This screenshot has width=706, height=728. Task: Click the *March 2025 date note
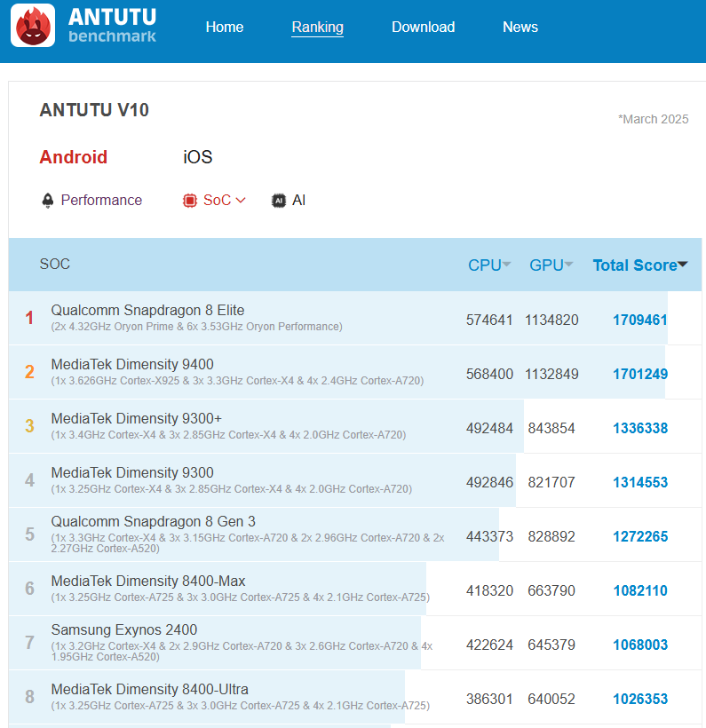point(653,119)
